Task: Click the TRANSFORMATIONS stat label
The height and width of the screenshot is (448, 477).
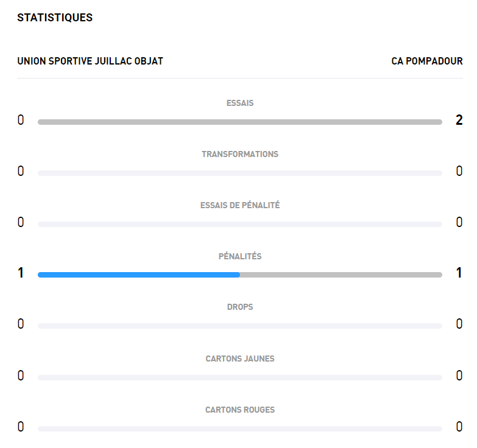Action: point(240,155)
